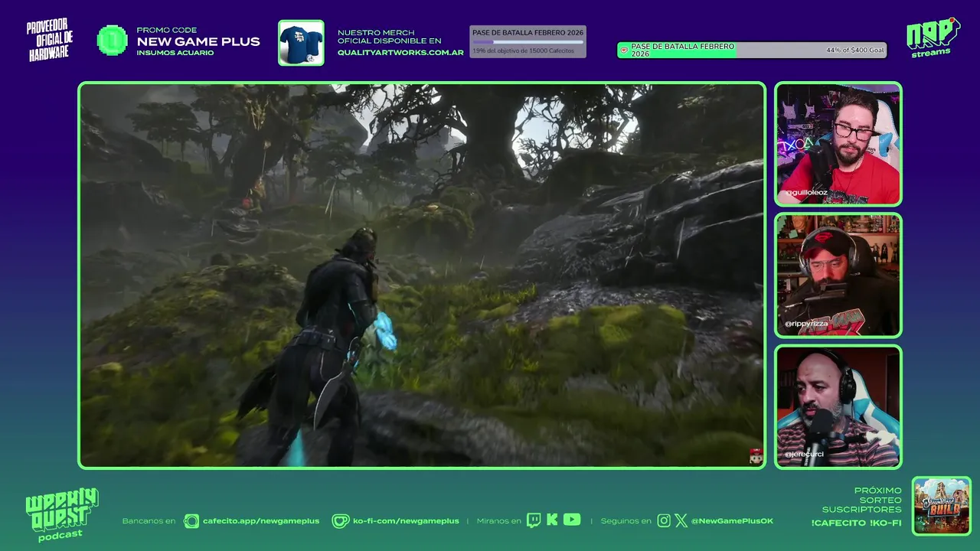Click the green New Game Plus coin icon
The height and width of the screenshot is (551, 980).
pos(113,41)
